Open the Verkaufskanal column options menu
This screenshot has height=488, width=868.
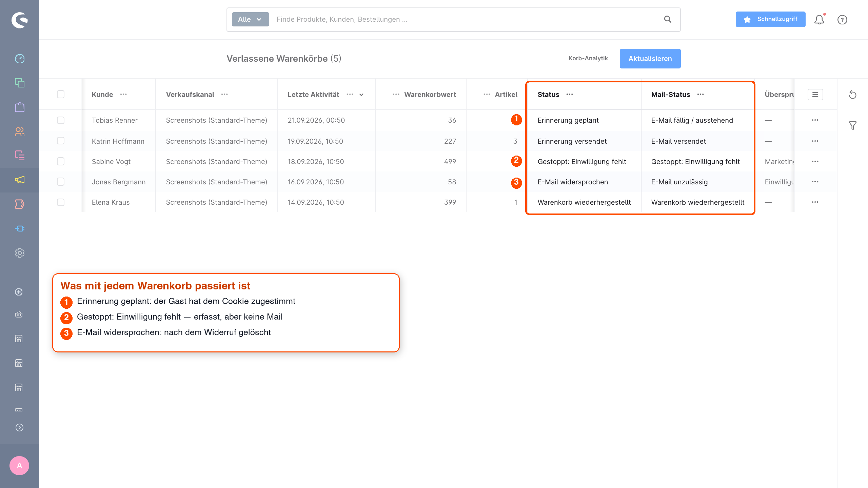click(224, 94)
